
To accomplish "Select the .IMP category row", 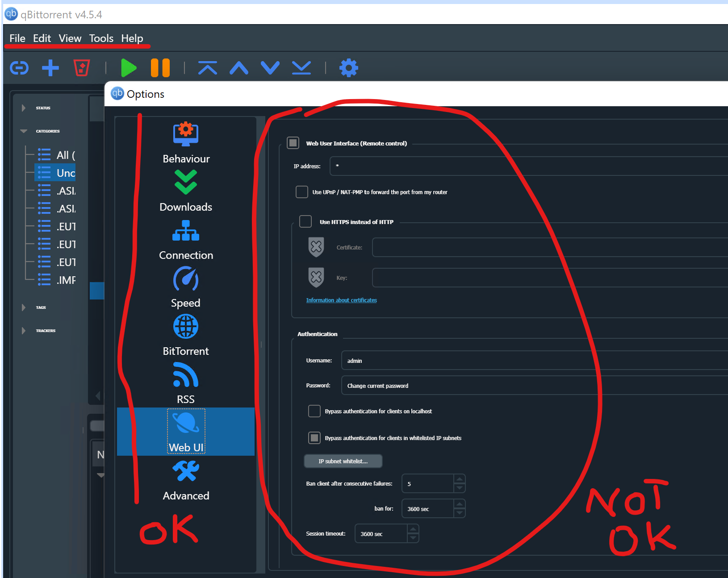I will pyautogui.click(x=55, y=280).
